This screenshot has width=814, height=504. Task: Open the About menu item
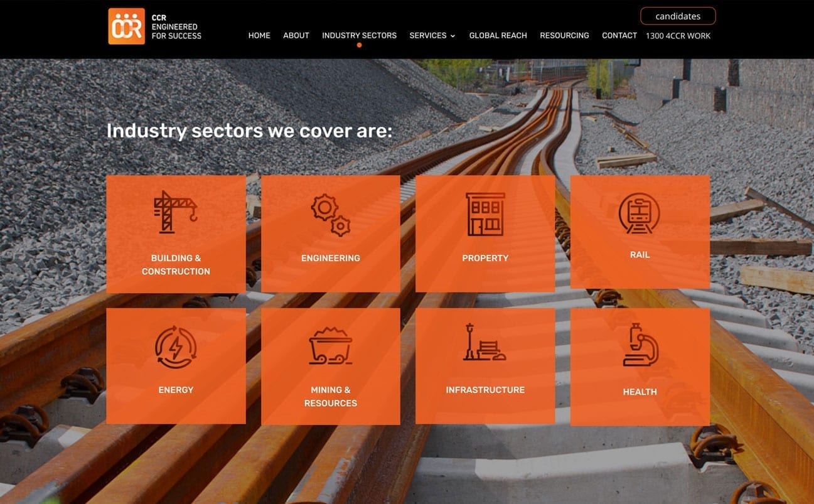coord(296,35)
